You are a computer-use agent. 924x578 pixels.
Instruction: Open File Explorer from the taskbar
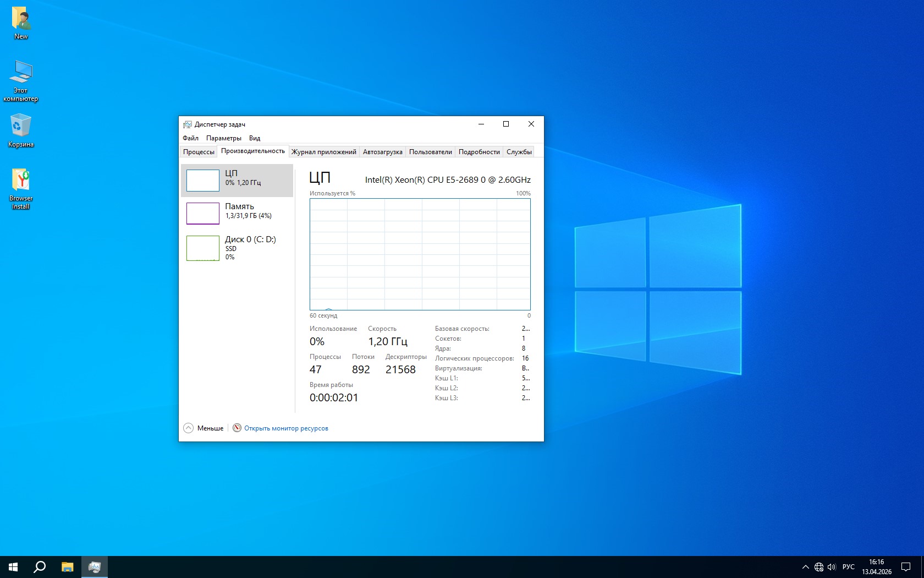[x=67, y=567]
